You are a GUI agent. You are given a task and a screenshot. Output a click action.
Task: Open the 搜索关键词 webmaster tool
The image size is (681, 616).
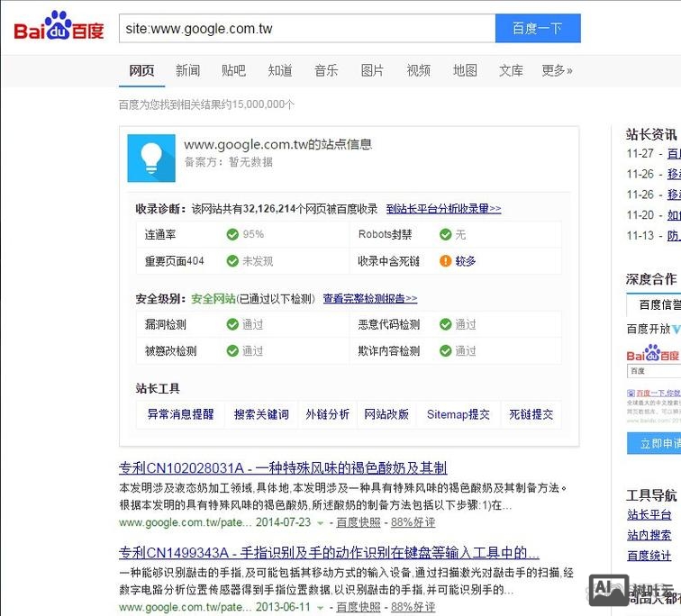[261, 414]
